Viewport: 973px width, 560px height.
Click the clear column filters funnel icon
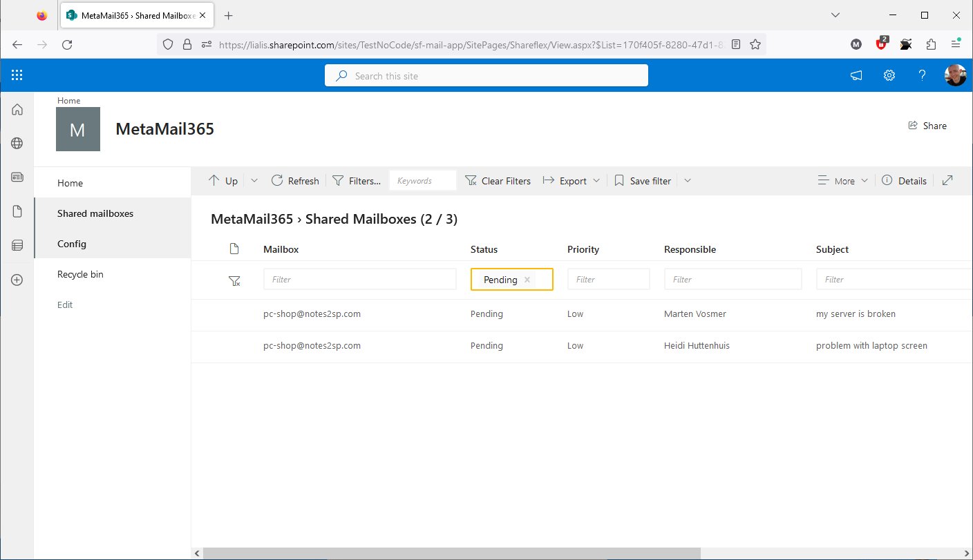(x=235, y=280)
